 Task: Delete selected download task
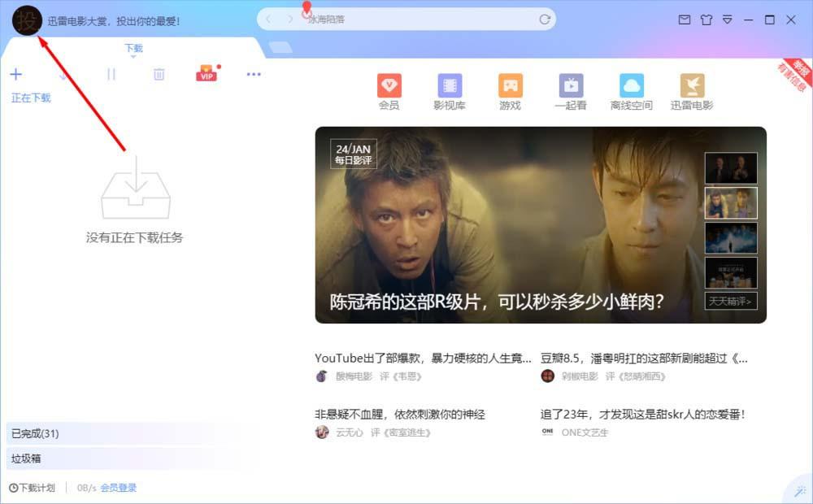pyautogui.click(x=159, y=74)
